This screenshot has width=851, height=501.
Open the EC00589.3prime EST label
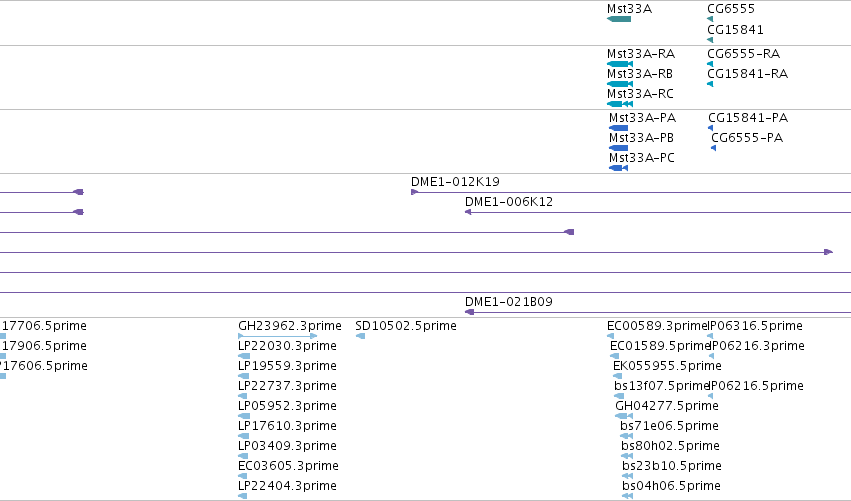(657, 326)
